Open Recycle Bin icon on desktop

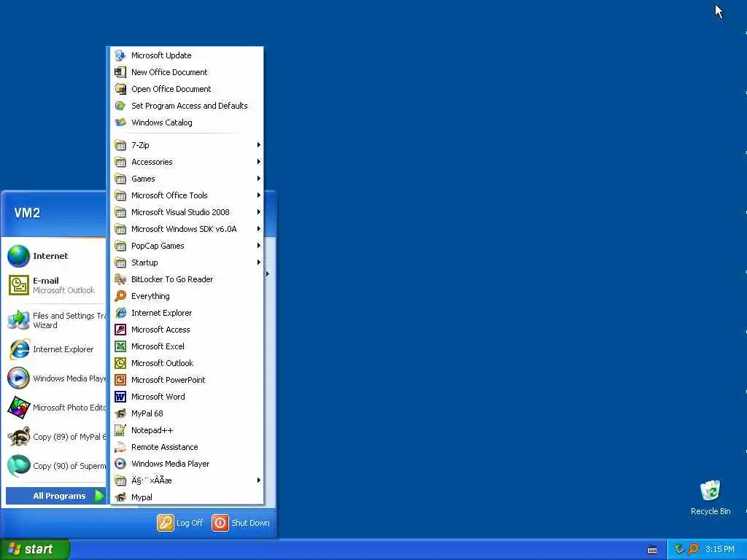[x=711, y=491]
